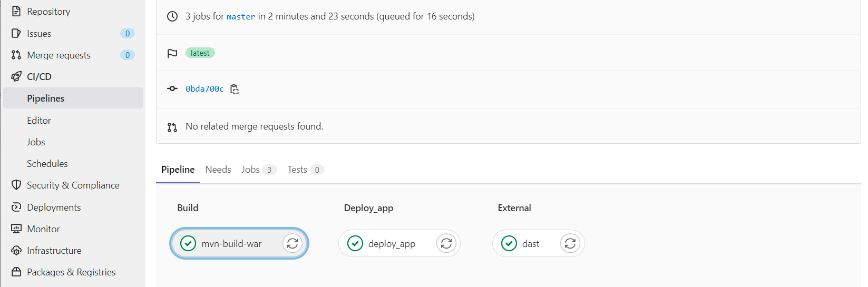Open commit 0bda700c link
This screenshot has height=287, width=868.
[204, 89]
